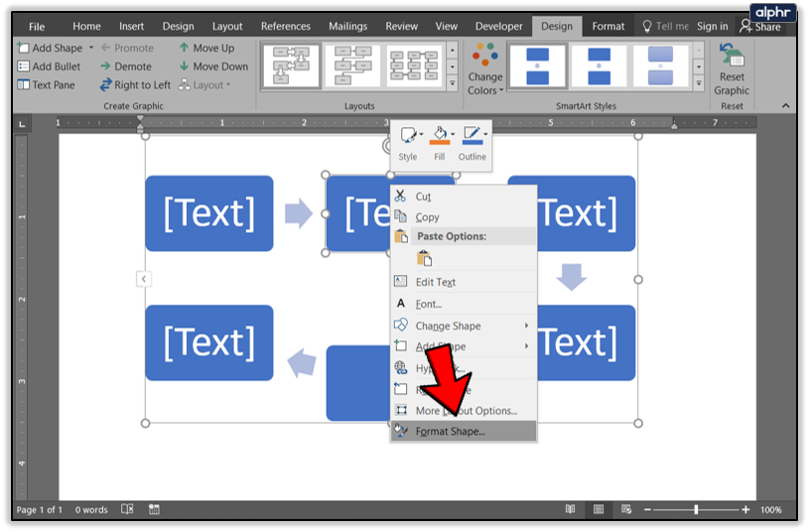The height and width of the screenshot is (532, 809).
Task: Switch to Web Layout view
Action: 626,509
